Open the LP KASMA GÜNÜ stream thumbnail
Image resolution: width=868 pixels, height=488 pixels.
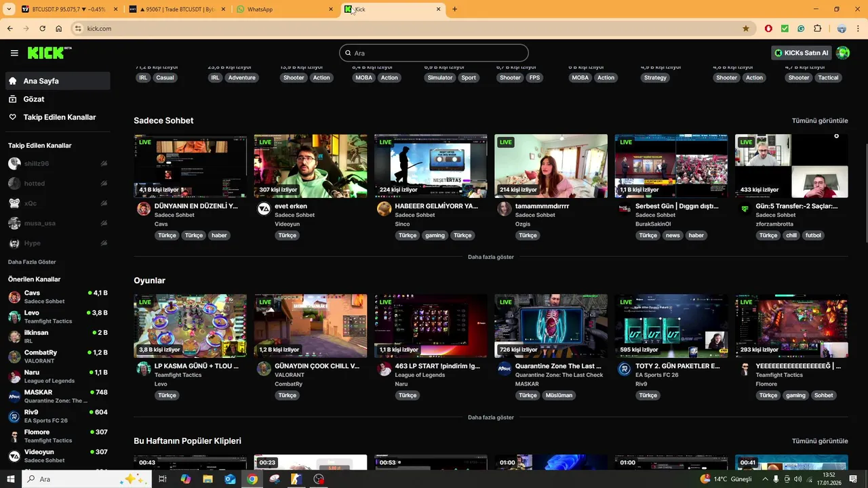190,326
